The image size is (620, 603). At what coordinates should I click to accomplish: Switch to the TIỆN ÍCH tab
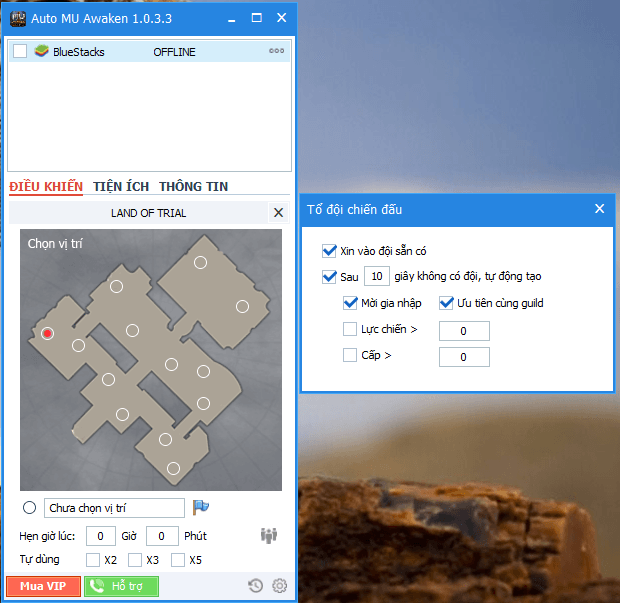point(121,186)
